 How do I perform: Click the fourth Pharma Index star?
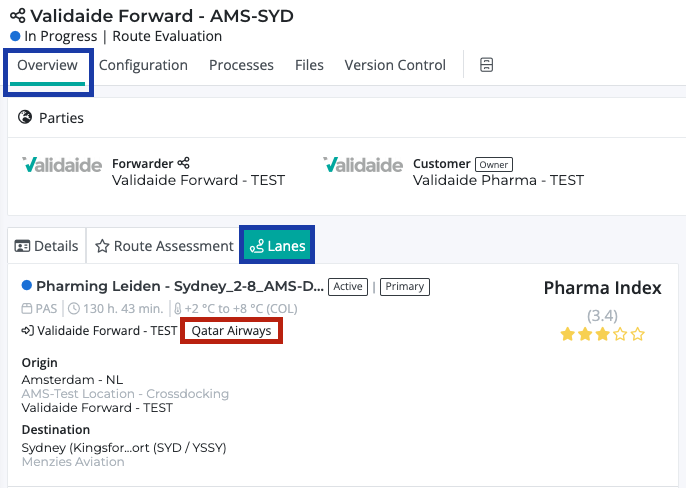620,334
